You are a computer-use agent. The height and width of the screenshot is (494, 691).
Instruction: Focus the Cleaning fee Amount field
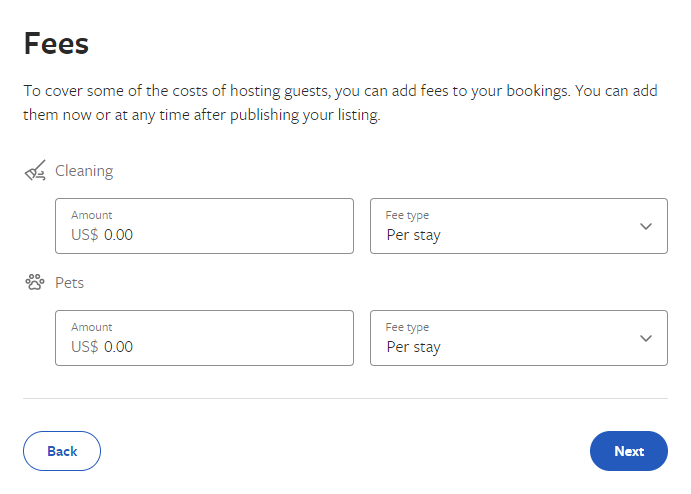pos(204,226)
